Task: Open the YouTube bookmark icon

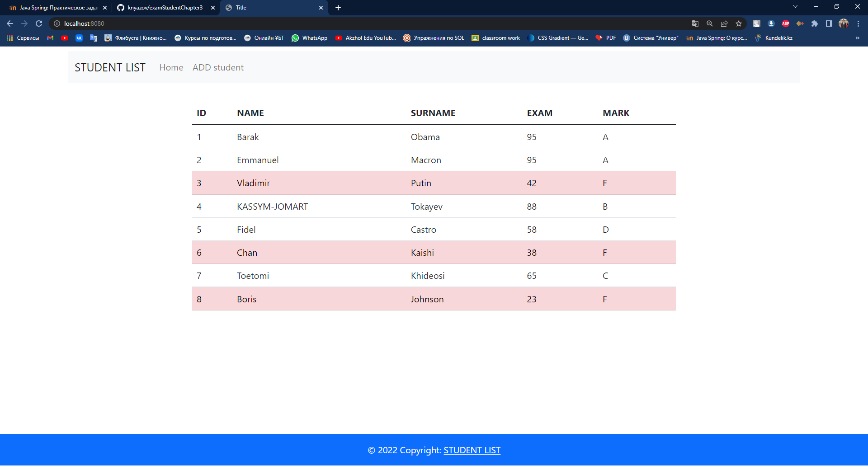Action: (65, 38)
